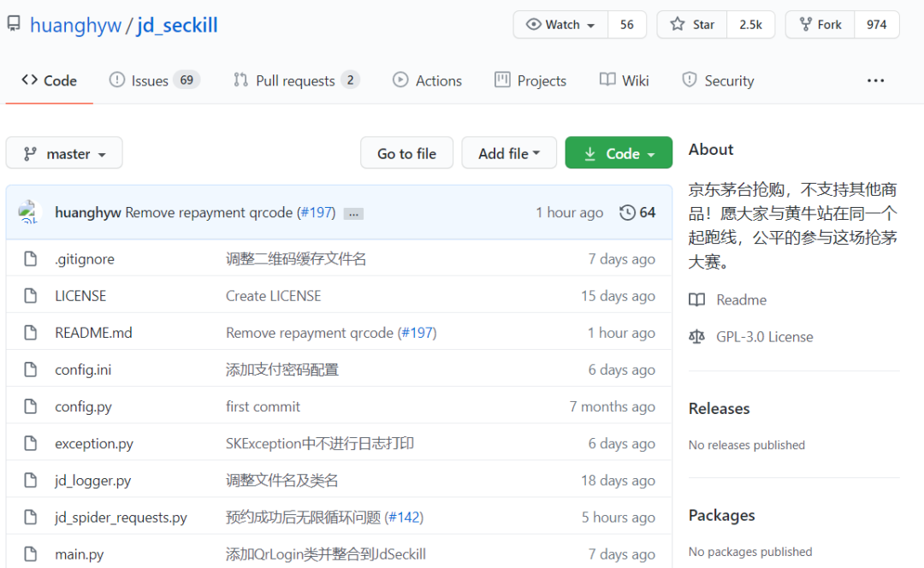Open the Pull requests tab
The height and width of the screenshot is (568, 924).
(296, 80)
